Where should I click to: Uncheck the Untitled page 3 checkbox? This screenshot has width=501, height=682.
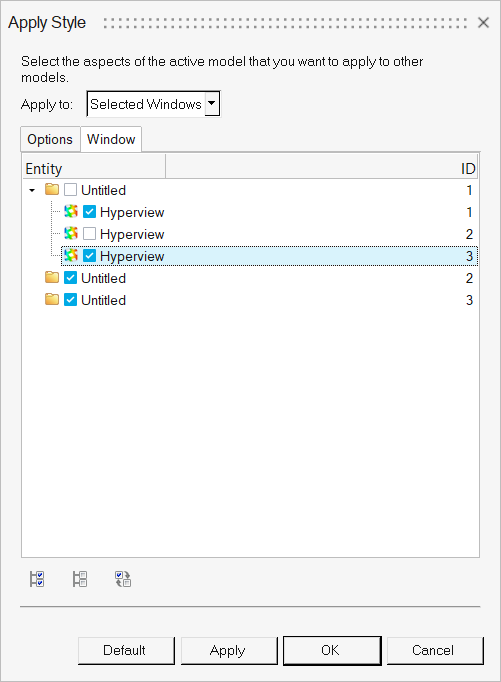click(x=70, y=300)
